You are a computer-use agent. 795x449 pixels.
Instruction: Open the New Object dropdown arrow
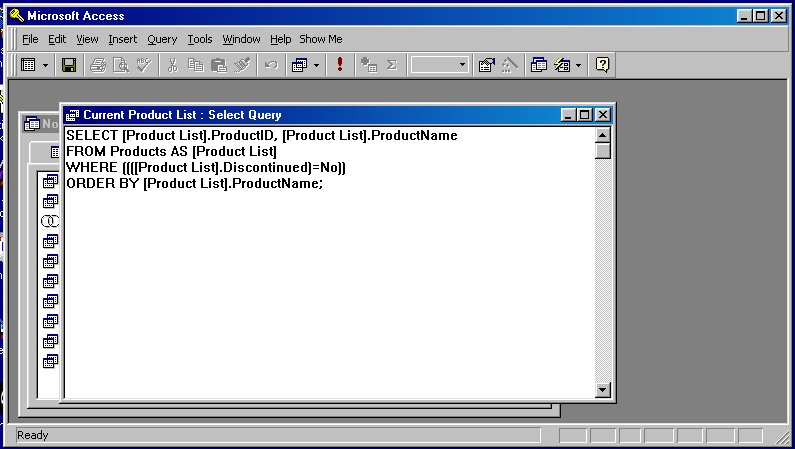579,65
